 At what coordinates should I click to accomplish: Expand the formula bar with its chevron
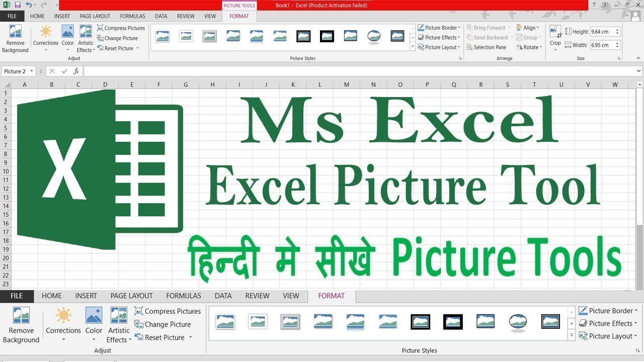click(639, 71)
